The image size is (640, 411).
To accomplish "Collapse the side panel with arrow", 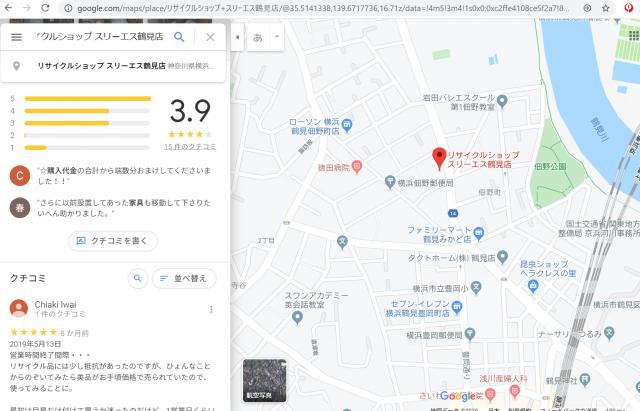I will click(x=237, y=37).
